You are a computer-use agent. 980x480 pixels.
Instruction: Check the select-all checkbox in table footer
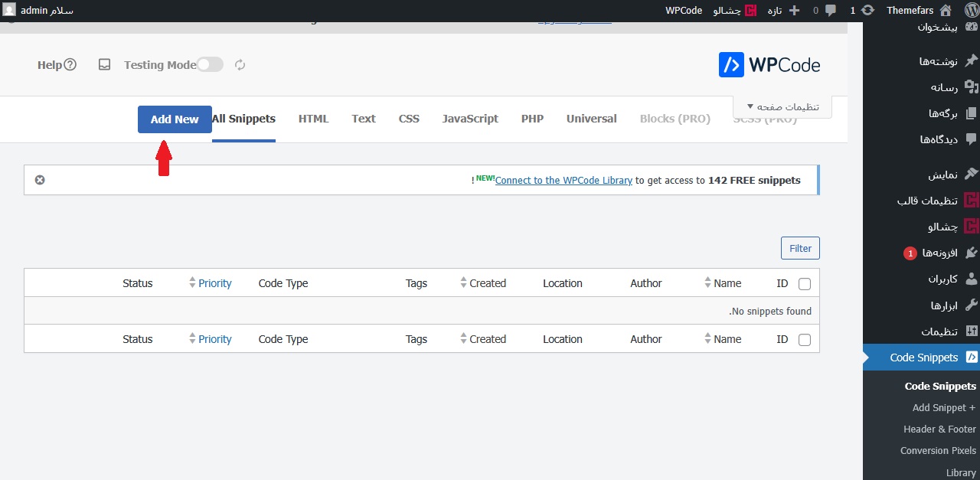click(x=804, y=340)
